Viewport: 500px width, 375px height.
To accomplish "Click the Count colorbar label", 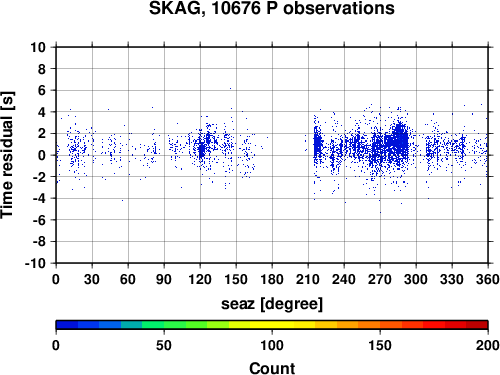I will tap(272, 368).
